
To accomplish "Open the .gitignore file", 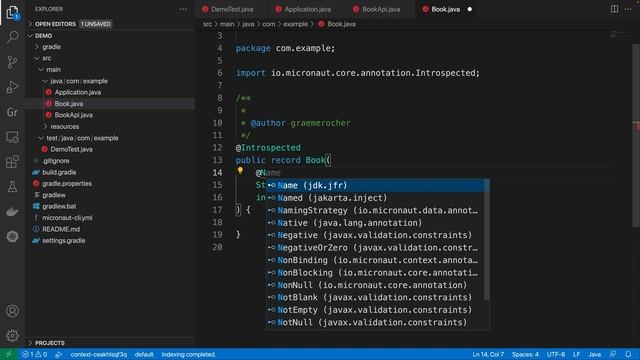I will (x=111, y=161).
